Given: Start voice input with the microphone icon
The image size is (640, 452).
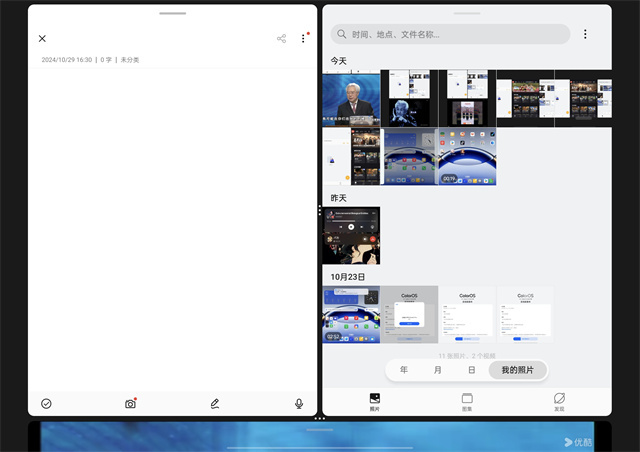Looking at the screenshot, I should pyautogui.click(x=299, y=403).
